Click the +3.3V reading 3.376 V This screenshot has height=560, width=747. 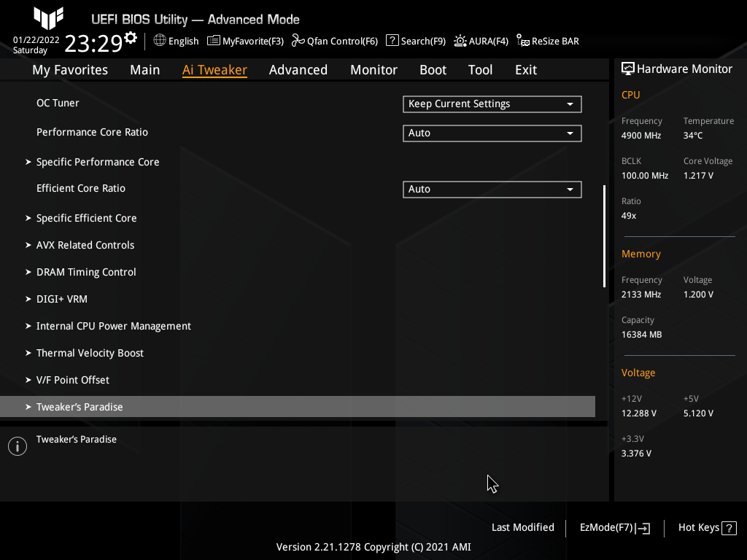[x=636, y=453]
